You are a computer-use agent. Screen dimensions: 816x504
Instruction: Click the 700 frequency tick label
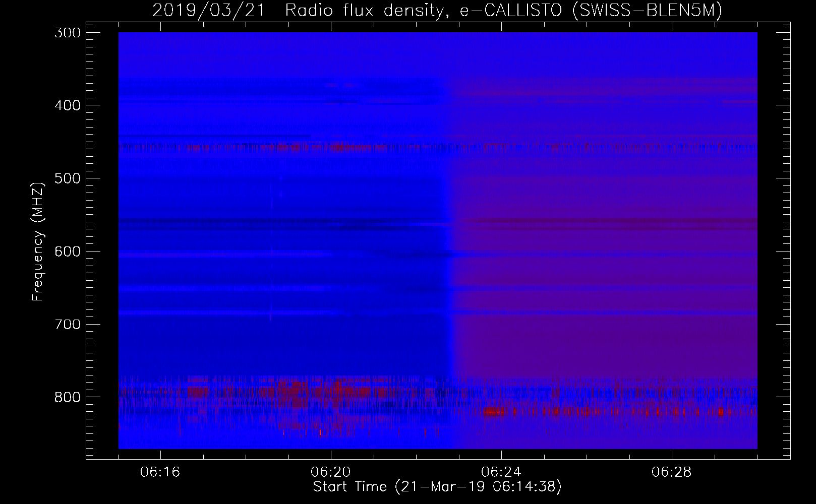[67, 324]
